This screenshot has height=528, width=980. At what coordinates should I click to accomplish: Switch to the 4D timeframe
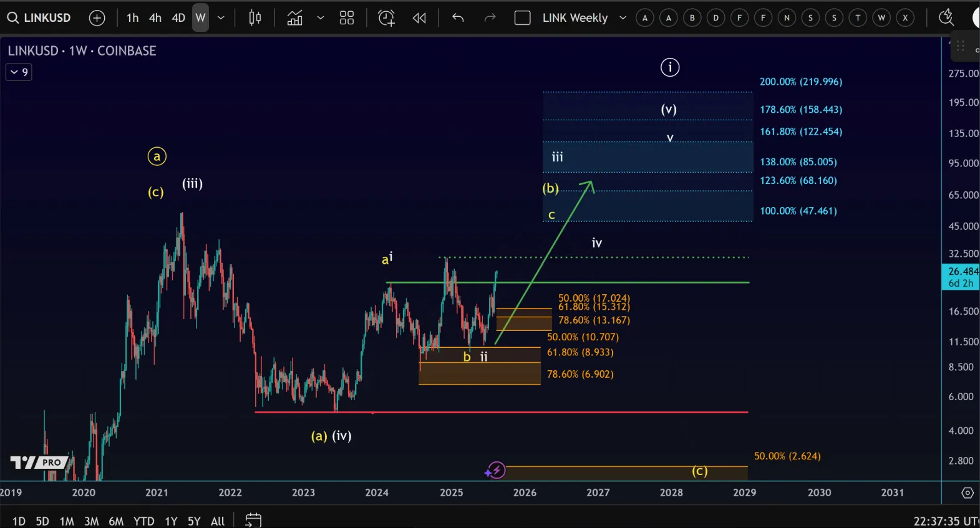coord(178,18)
